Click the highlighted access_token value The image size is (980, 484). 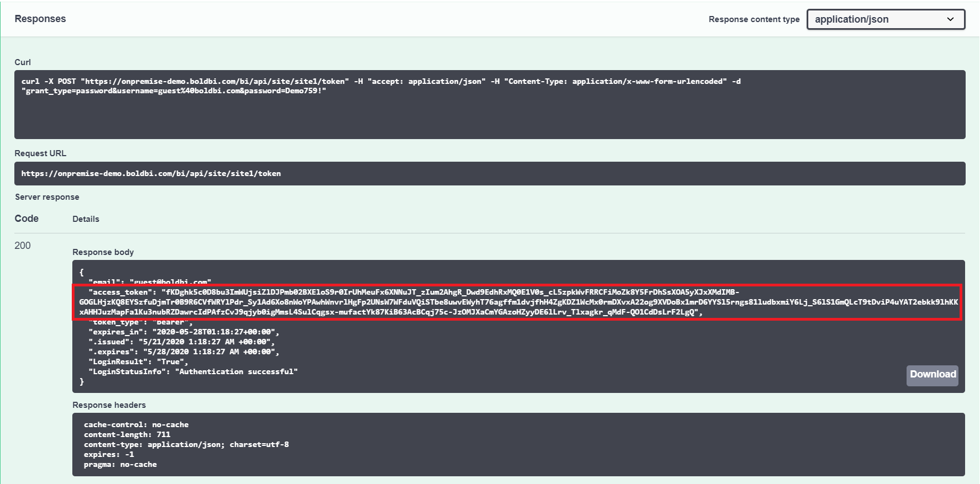(518, 302)
